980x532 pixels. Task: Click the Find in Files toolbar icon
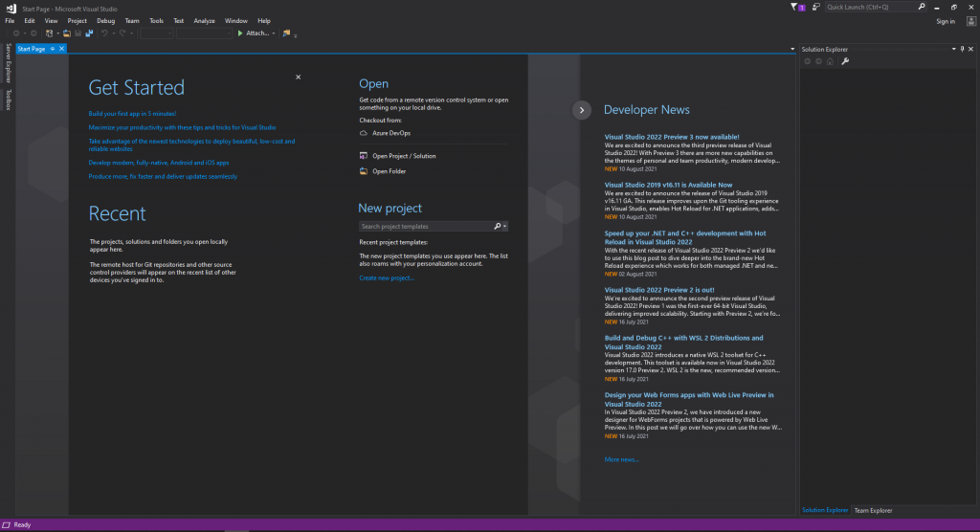click(x=286, y=33)
